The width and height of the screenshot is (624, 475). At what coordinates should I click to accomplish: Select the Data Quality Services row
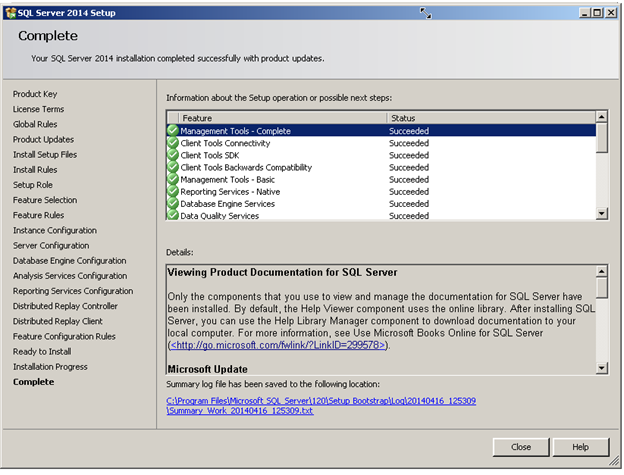click(x=381, y=215)
